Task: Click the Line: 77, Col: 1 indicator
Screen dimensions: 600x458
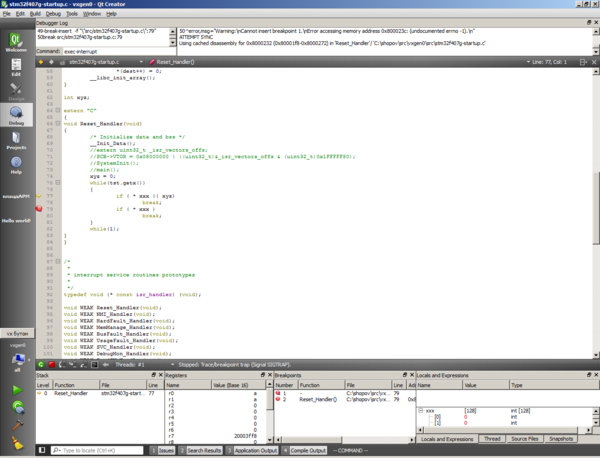Action: tap(547, 62)
